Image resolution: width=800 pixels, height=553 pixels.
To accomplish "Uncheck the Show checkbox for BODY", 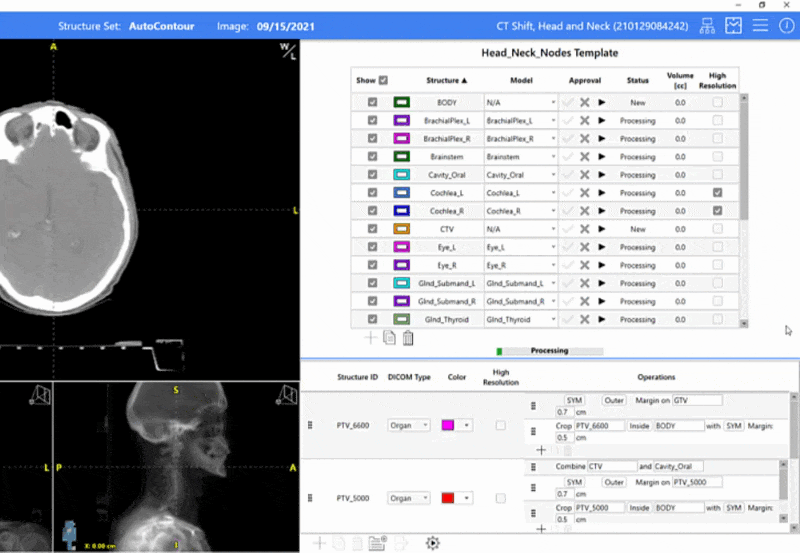I will click(x=373, y=103).
